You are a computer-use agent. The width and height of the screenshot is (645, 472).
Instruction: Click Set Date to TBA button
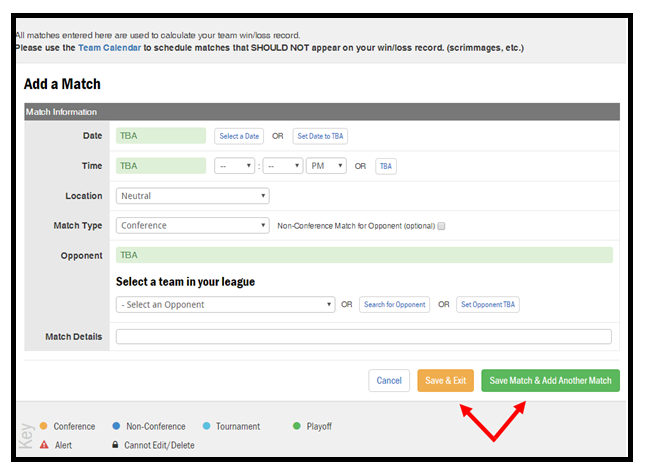[320, 136]
